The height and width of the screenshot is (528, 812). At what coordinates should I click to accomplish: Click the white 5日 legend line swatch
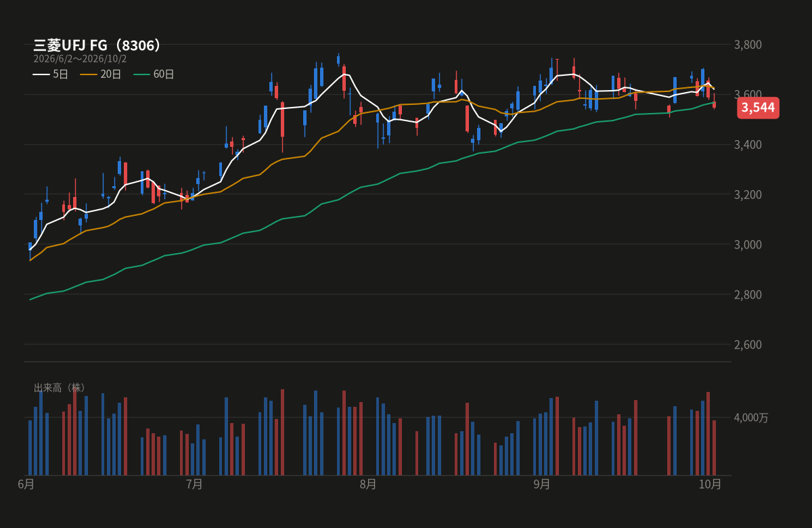click(41, 74)
